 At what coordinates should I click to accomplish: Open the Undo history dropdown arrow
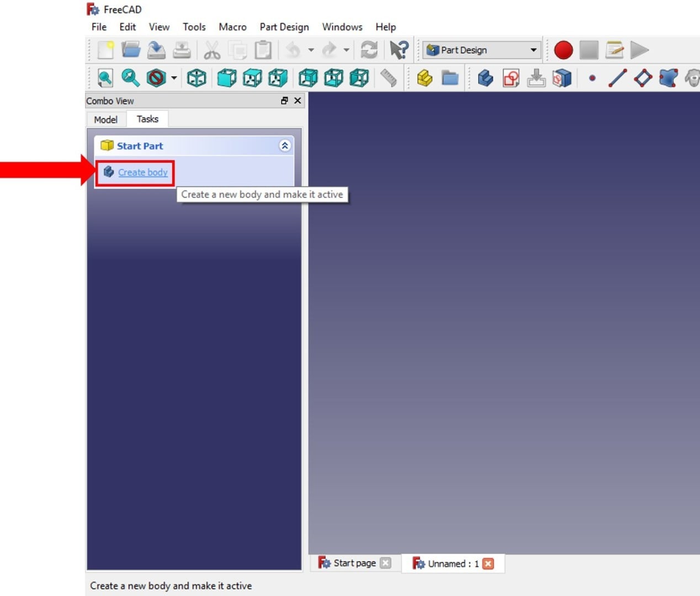coord(311,50)
